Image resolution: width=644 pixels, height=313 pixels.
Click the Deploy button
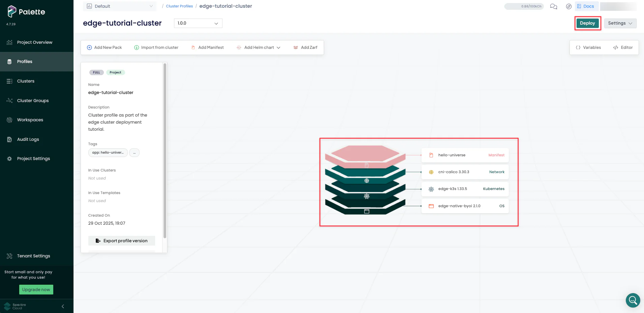[x=587, y=23]
